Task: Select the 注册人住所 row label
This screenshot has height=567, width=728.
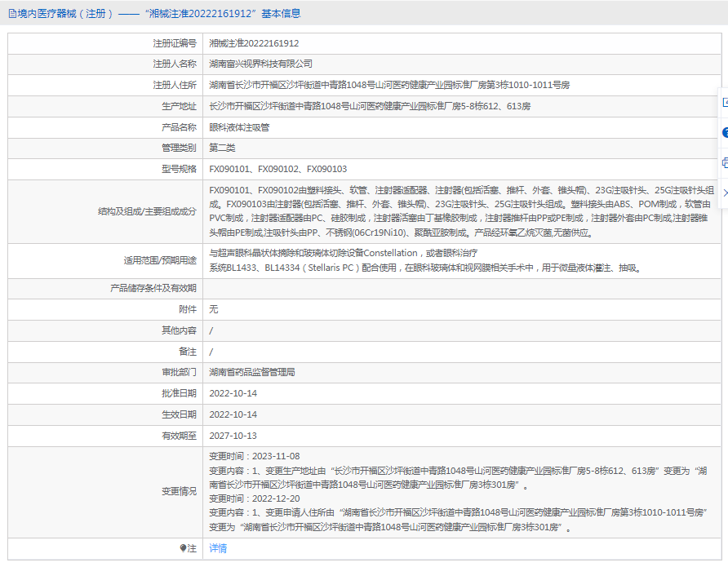Action: [175, 86]
